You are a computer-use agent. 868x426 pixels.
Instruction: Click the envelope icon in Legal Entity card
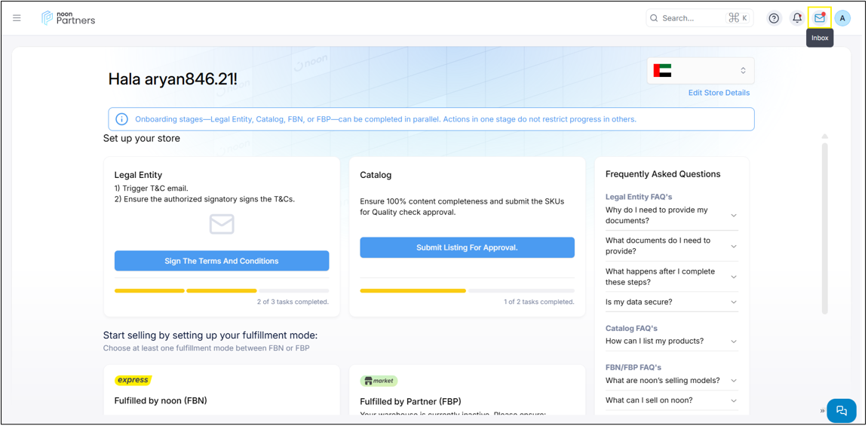[222, 224]
